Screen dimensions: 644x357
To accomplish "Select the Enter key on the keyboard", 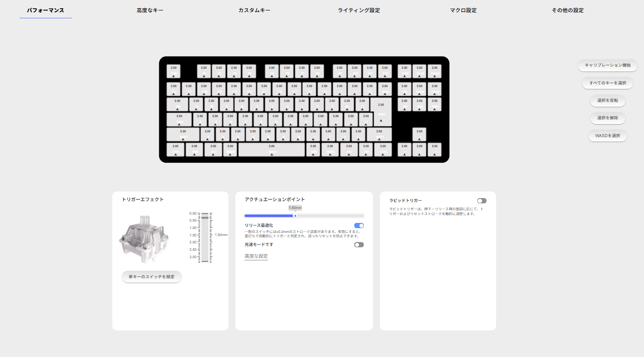I will pyautogui.click(x=380, y=112).
